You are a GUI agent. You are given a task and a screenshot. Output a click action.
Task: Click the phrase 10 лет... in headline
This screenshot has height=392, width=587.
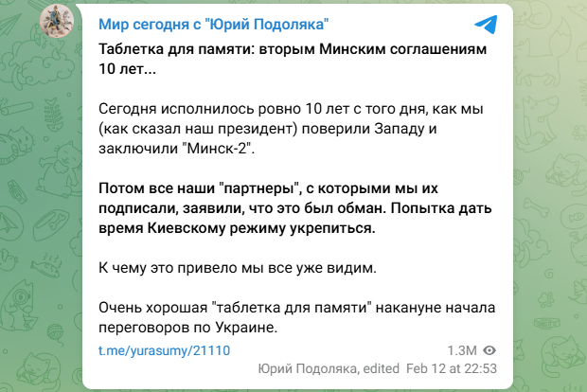click(x=127, y=69)
